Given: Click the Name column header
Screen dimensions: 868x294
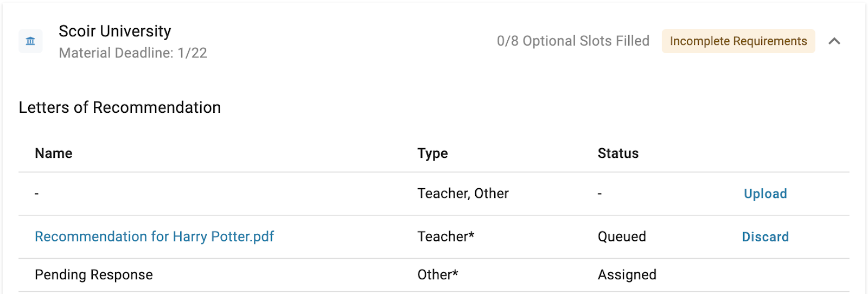Looking at the screenshot, I should coord(53,154).
